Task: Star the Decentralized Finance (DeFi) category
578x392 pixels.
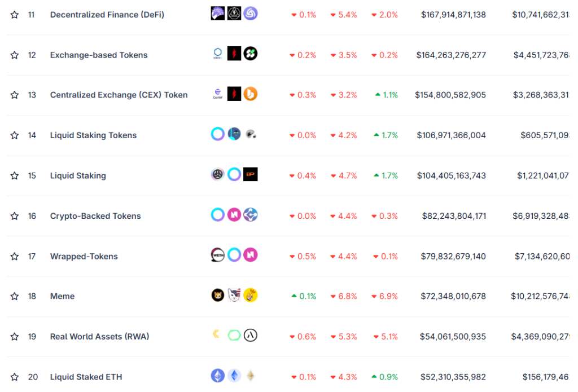Action: [x=15, y=15]
